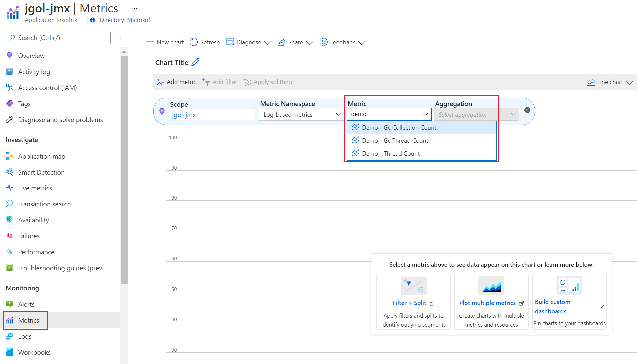Select Demo - Gc Collection Count metric
637x364 pixels.
tap(421, 128)
